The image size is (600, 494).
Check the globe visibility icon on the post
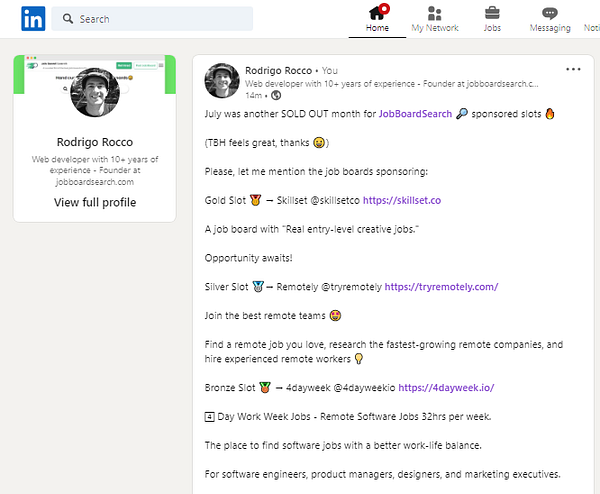pos(276,95)
